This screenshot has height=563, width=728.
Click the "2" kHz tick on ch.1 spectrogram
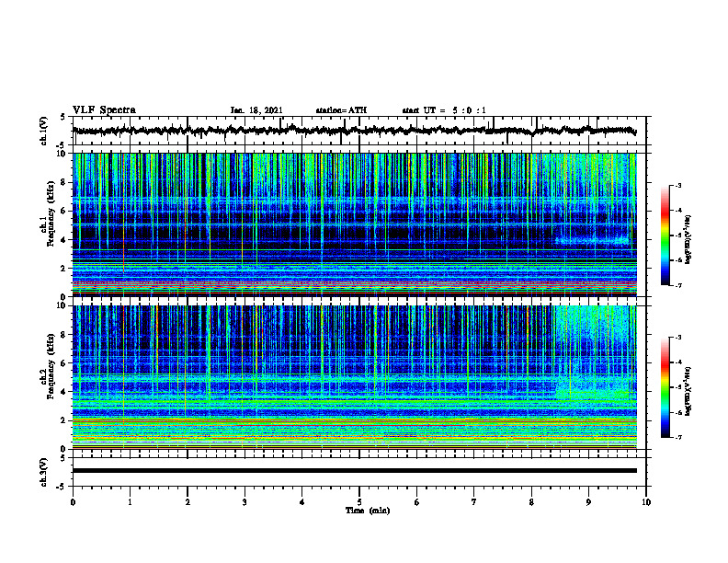[64, 269]
